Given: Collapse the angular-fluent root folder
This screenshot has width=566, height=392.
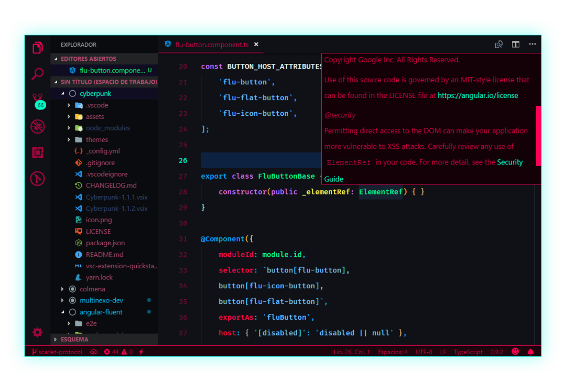Looking at the screenshot, I should 104,312.
